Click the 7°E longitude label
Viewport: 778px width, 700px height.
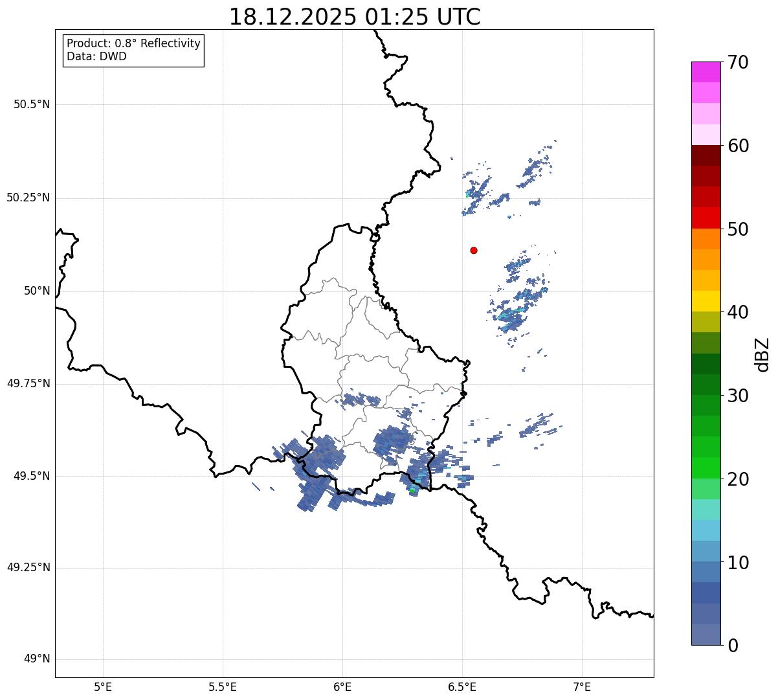click(583, 686)
